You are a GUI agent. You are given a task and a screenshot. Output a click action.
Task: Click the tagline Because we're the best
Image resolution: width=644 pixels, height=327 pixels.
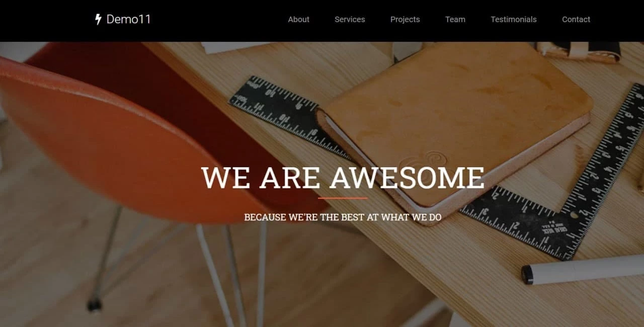[343, 217]
